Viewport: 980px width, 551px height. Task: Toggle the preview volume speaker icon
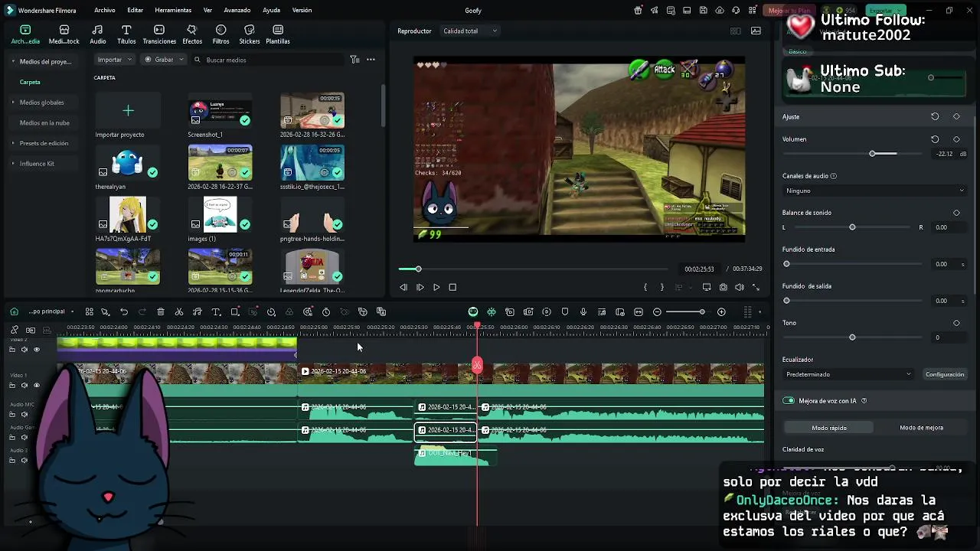(x=740, y=287)
